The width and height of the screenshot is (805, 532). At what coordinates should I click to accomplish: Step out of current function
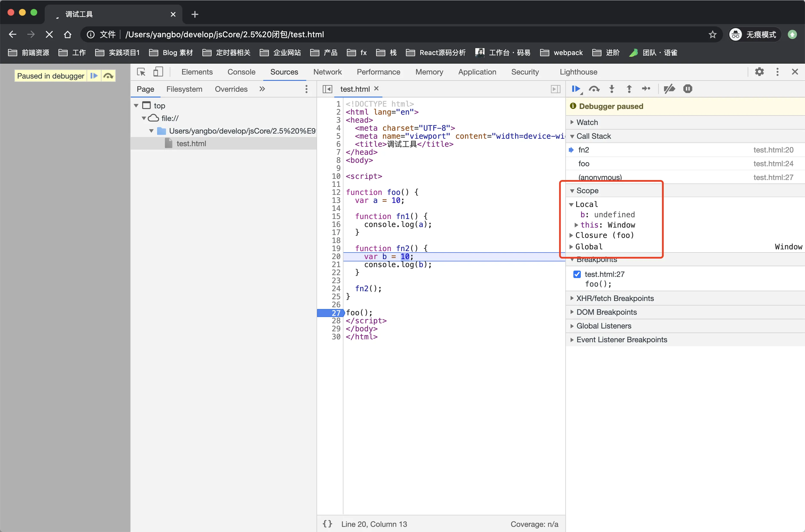coord(629,89)
